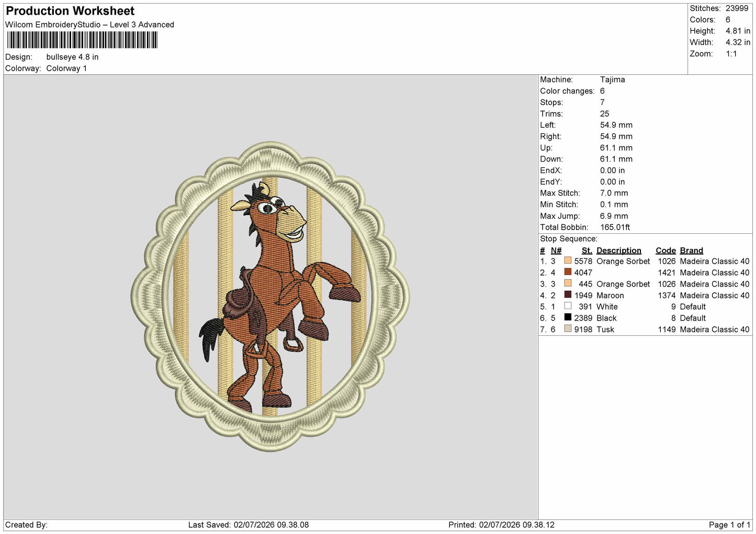Click the 'Black' description

pos(606,318)
